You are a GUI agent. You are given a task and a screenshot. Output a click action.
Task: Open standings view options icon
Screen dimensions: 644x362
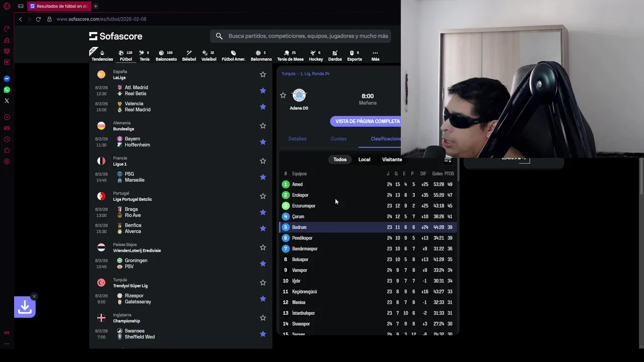[x=448, y=160]
